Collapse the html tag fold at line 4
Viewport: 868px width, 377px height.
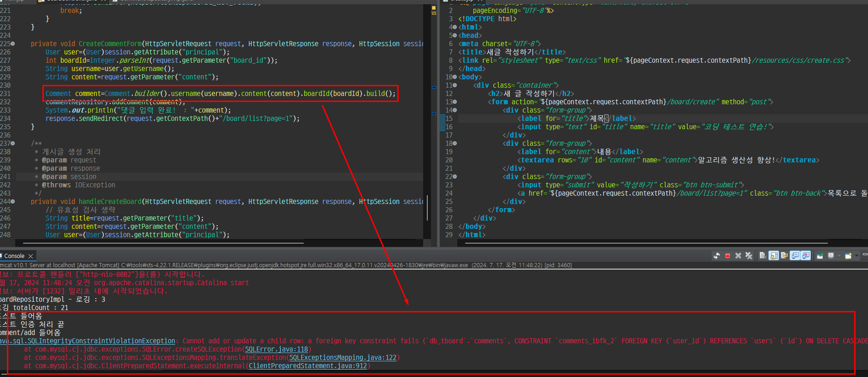tap(455, 27)
